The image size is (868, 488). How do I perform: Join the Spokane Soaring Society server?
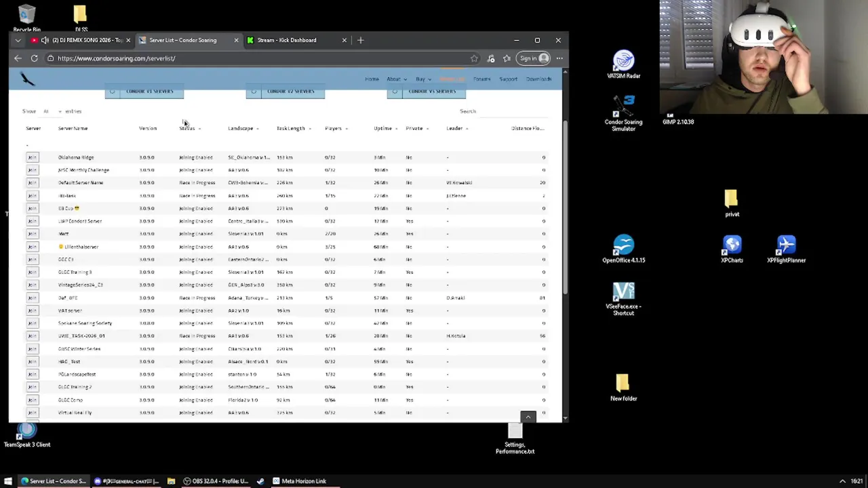point(33,323)
